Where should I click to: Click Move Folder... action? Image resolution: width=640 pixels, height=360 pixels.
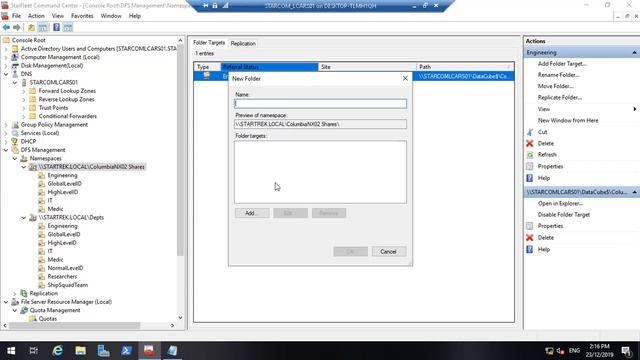(x=556, y=86)
